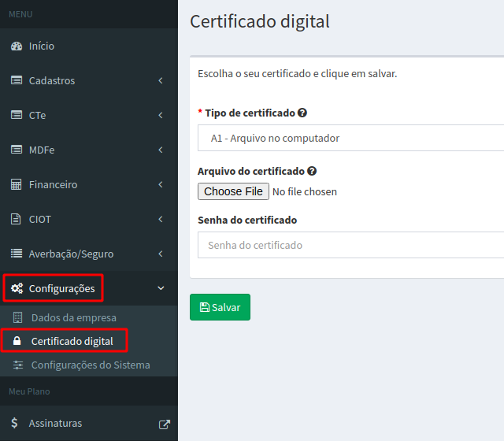
Task: Click the Configurações gears icon
Action: [17, 288]
